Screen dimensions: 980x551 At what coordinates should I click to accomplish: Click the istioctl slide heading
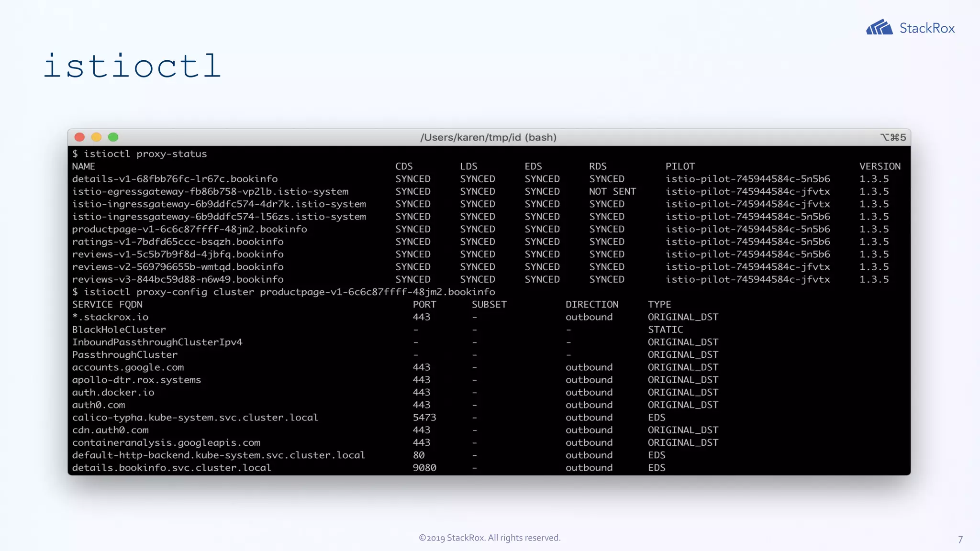tap(132, 66)
